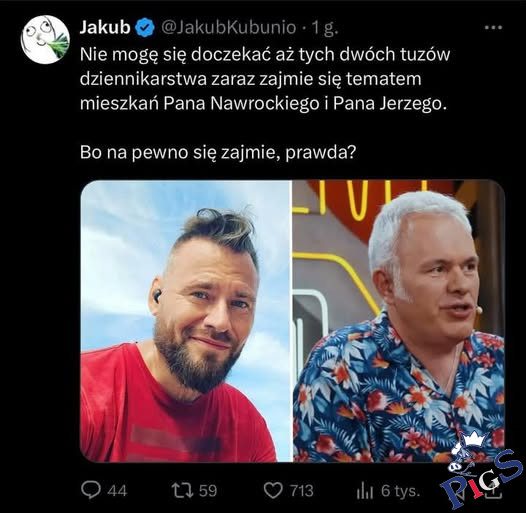The width and height of the screenshot is (526, 513).
Task: Open the display name Jakub
Action: click(x=105, y=28)
